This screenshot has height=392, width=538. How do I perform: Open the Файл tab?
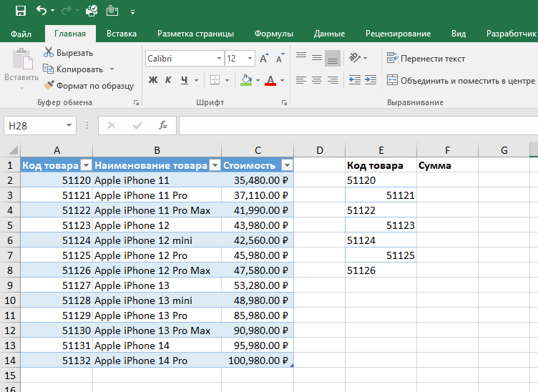click(x=21, y=34)
